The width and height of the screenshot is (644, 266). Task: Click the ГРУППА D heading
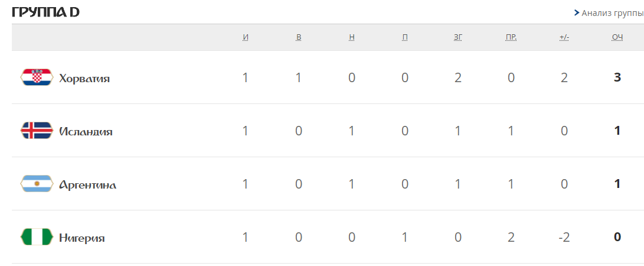[x=45, y=13]
